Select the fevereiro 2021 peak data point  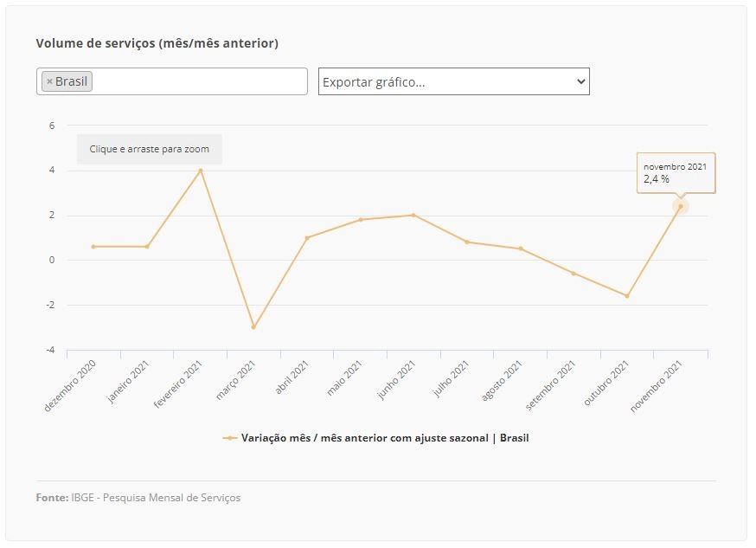point(201,171)
